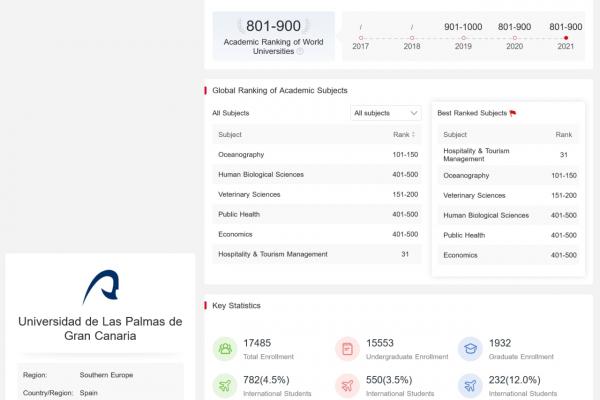
Task: Click the Rank header in Best Ranked Subjects
Action: click(564, 134)
